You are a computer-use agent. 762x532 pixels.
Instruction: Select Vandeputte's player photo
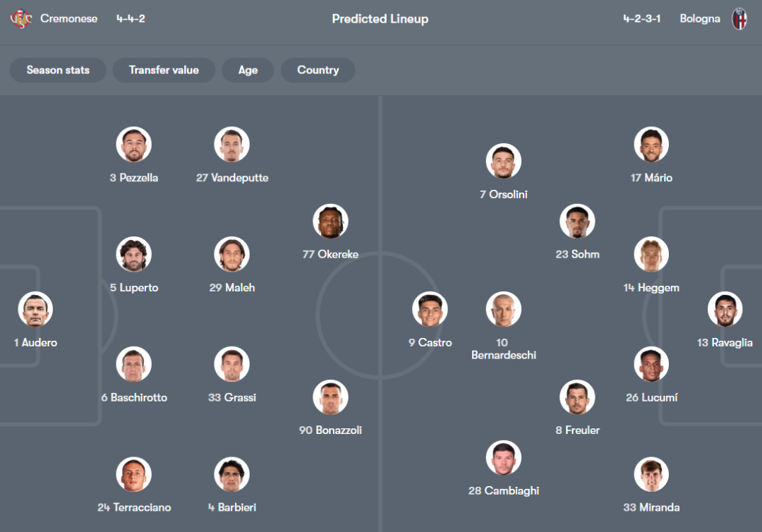(x=231, y=145)
